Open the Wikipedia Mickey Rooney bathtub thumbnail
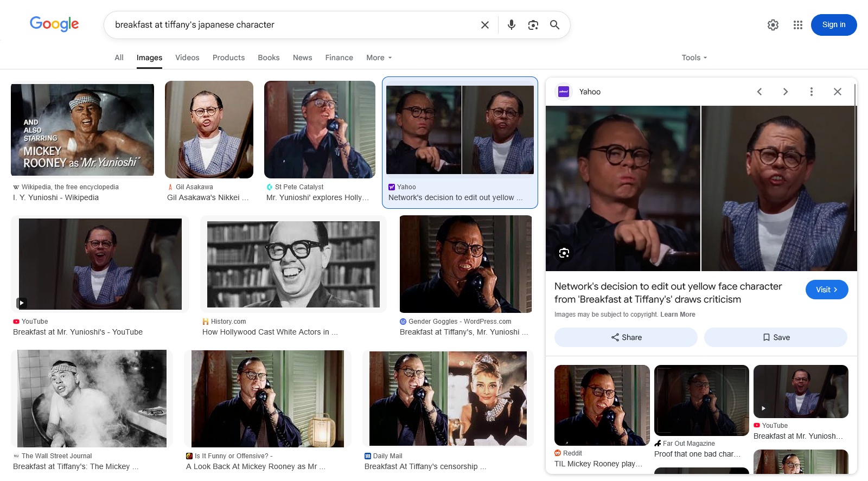Screen dimensions: 868x481 point(82,130)
